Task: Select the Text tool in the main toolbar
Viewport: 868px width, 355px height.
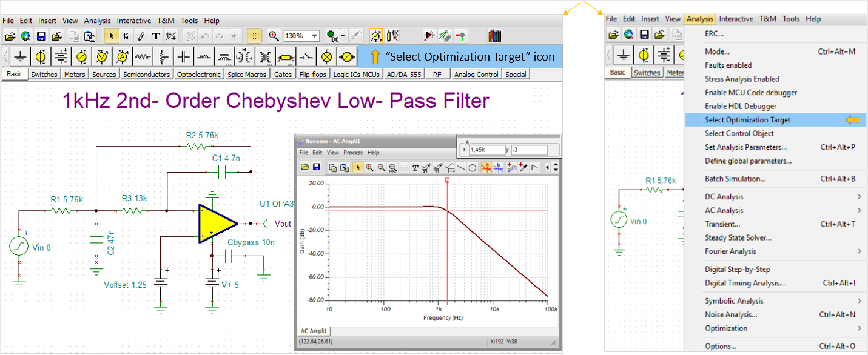Action: point(156,36)
